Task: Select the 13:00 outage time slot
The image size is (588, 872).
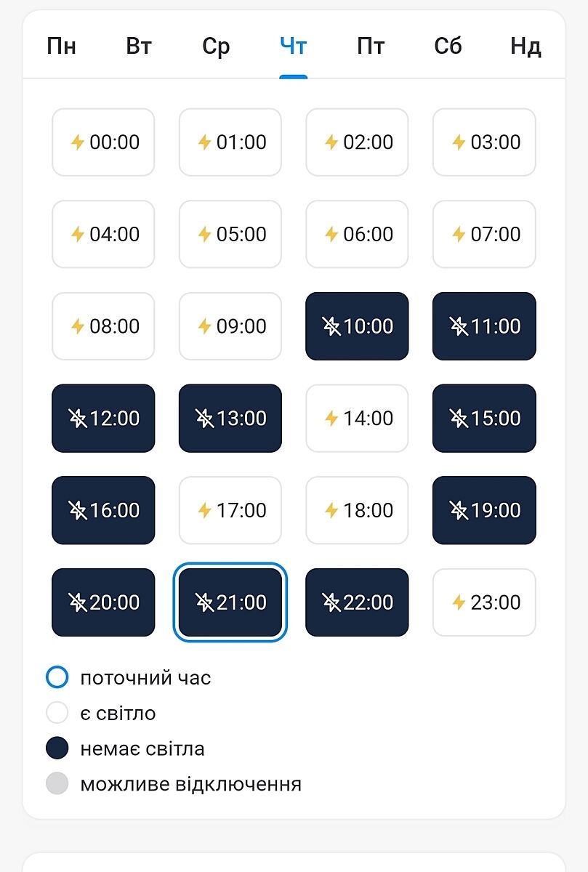Action: pyautogui.click(x=230, y=419)
